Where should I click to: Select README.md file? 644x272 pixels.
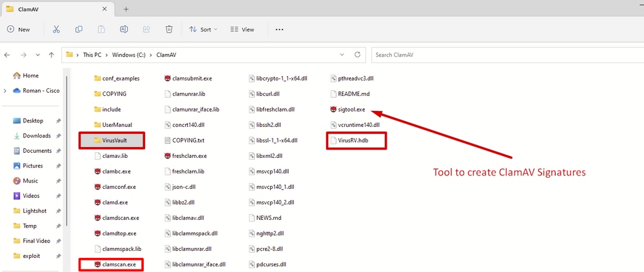(x=350, y=93)
